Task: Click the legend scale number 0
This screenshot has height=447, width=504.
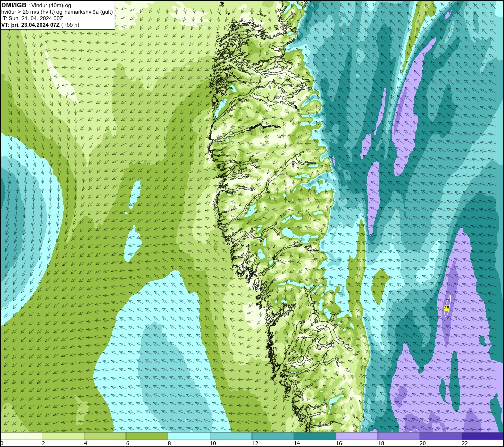Action: click(2, 444)
